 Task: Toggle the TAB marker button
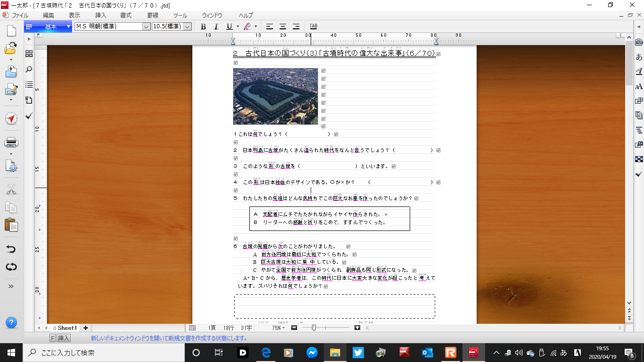tap(314, 26)
